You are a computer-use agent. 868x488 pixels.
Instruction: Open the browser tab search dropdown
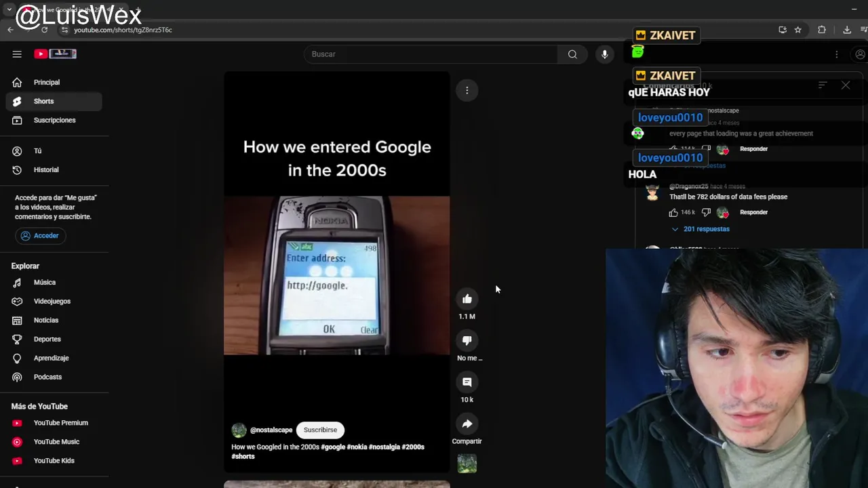(9, 9)
